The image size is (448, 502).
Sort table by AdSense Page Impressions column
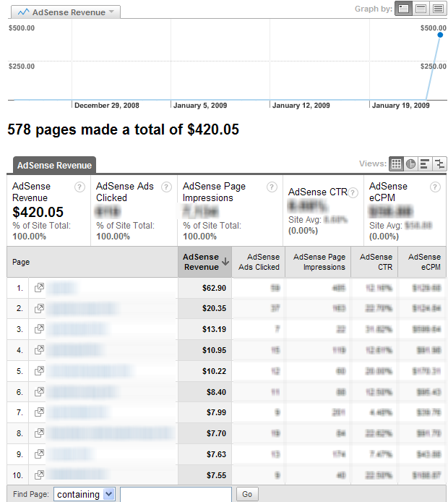(x=319, y=262)
